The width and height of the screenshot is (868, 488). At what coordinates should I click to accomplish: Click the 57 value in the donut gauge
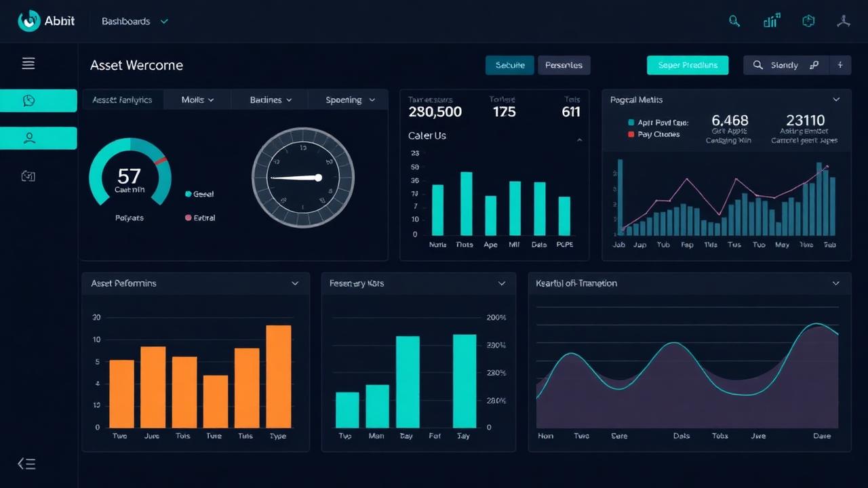(x=129, y=176)
